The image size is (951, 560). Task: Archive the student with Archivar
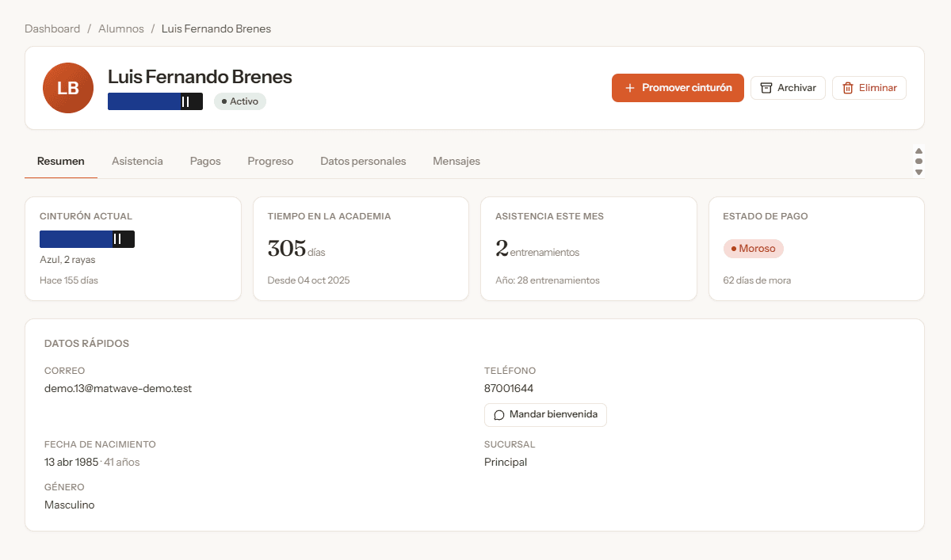tap(789, 88)
